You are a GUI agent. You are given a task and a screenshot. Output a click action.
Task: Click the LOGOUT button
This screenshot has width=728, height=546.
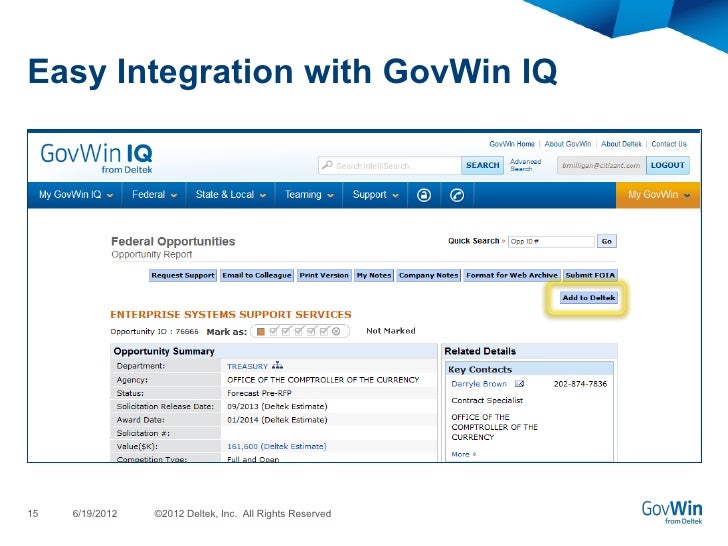point(667,165)
